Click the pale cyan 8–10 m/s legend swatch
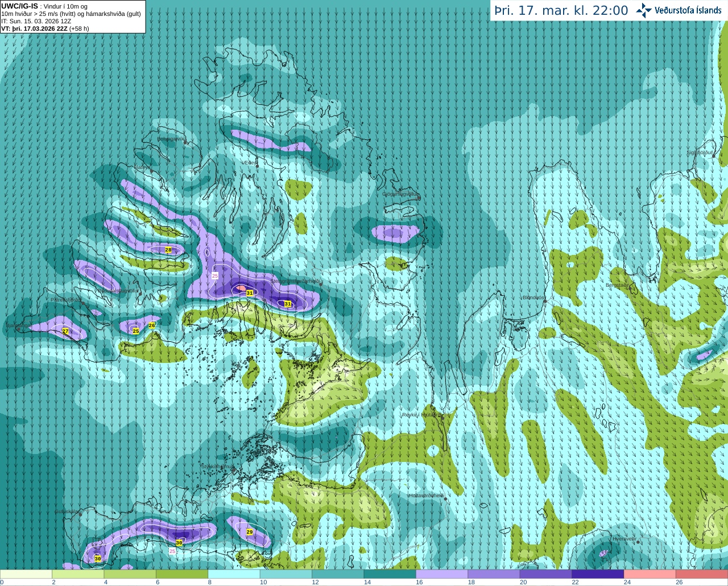Viewport: 728px width, 586px height. click(x=234, y=574)
